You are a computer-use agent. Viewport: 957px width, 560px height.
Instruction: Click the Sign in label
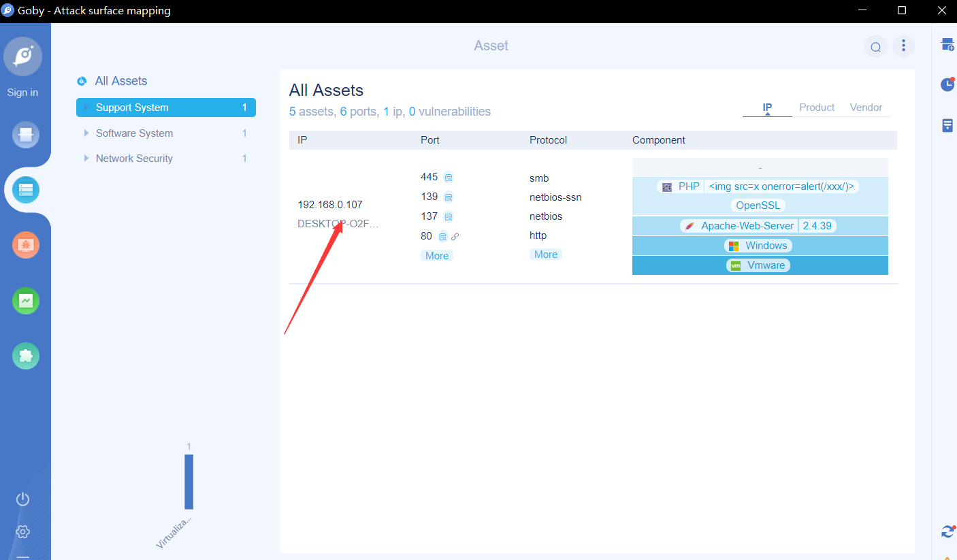click(22, 93)
